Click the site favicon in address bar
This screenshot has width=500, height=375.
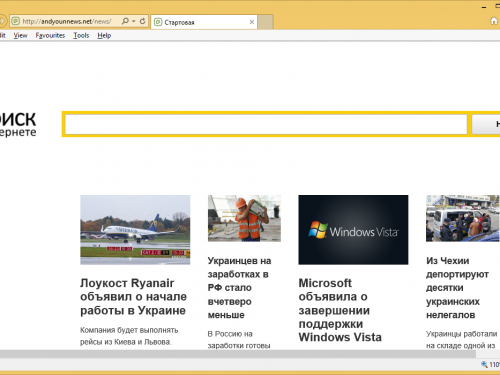tap(15, 21)
